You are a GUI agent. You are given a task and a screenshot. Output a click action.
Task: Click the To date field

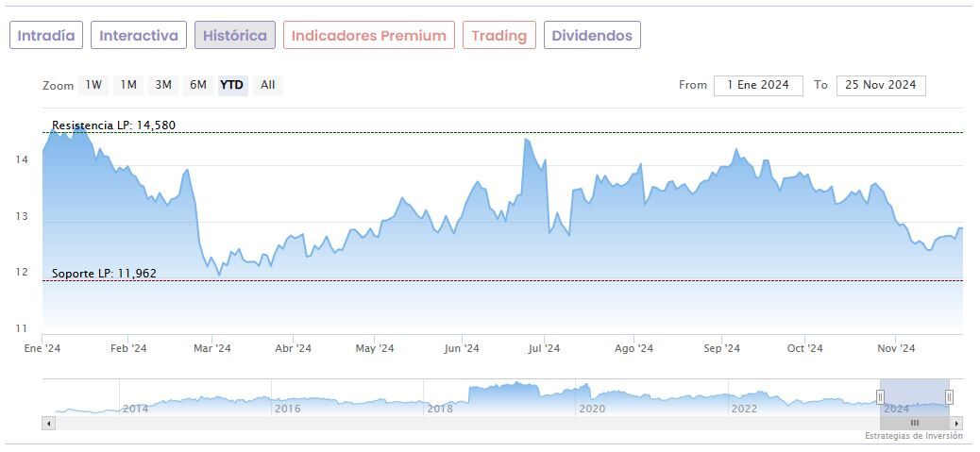click(881, 85)
